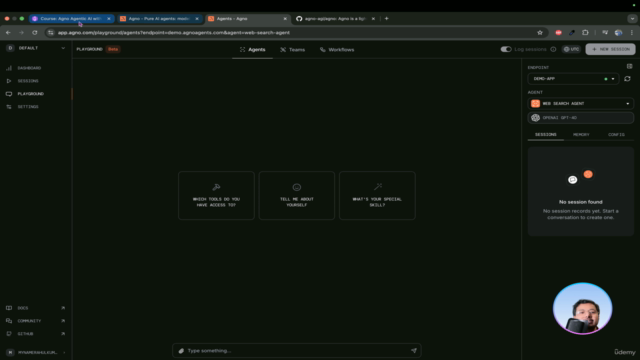Click the red extension icon in toolbar
Screen dimensions: 640x360
(x=558, y=33)
